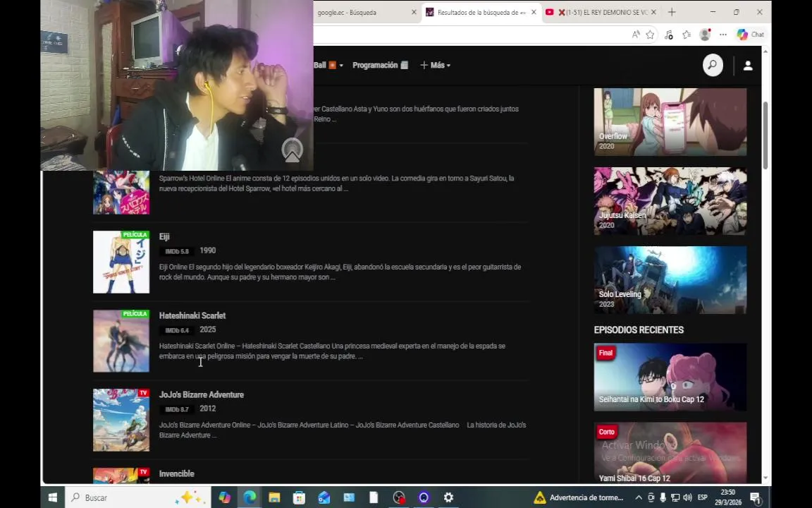Expand the Ball dropdown arrow in navigation
Viewport: 812px width, 508px height.
pyautogui.click(x=341, y=66)
